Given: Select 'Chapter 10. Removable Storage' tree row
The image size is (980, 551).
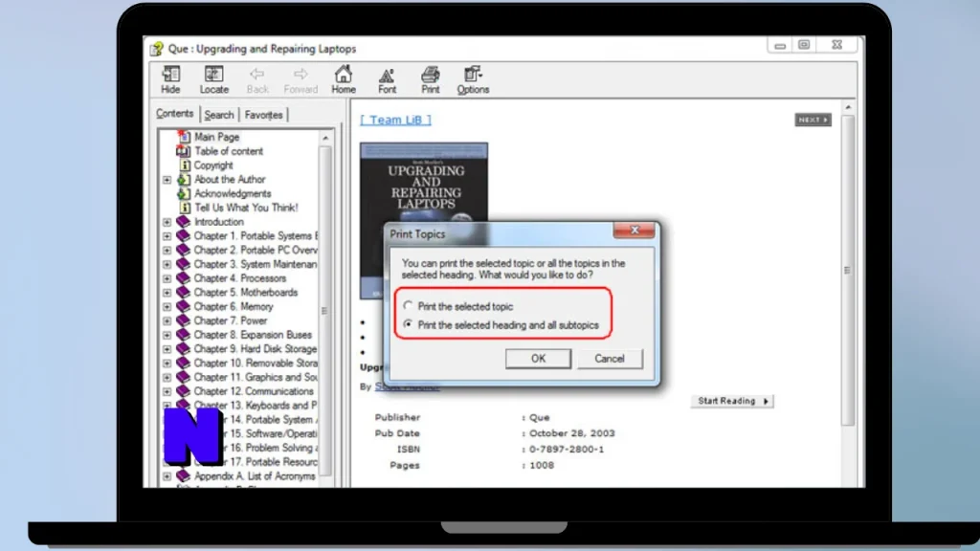Looking at the screenshot, I should (x=256, y=363).
